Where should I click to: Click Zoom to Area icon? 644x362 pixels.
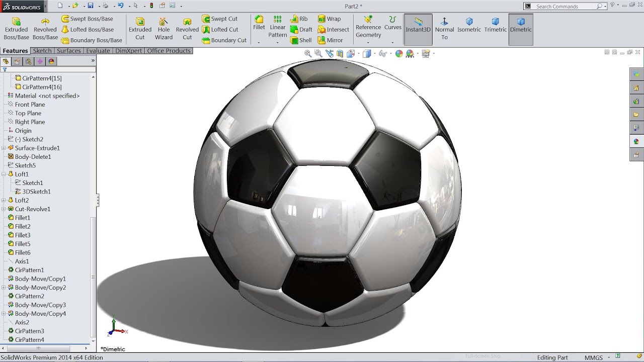318,53
